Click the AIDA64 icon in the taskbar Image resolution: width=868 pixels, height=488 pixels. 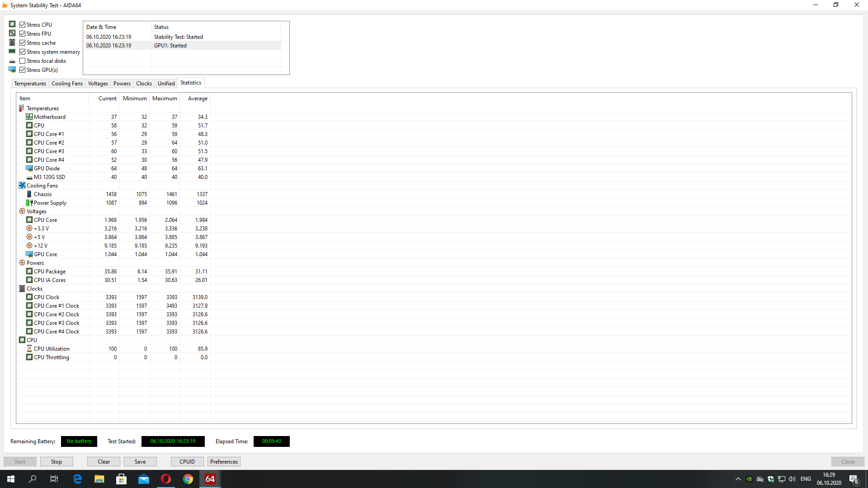(210, 479)
